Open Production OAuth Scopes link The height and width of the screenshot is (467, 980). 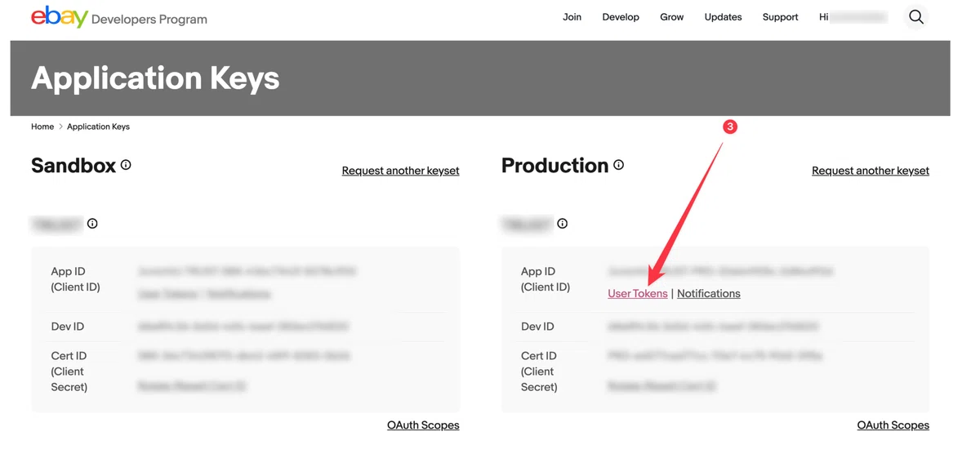pyautogui.click(x=893, y=425)
